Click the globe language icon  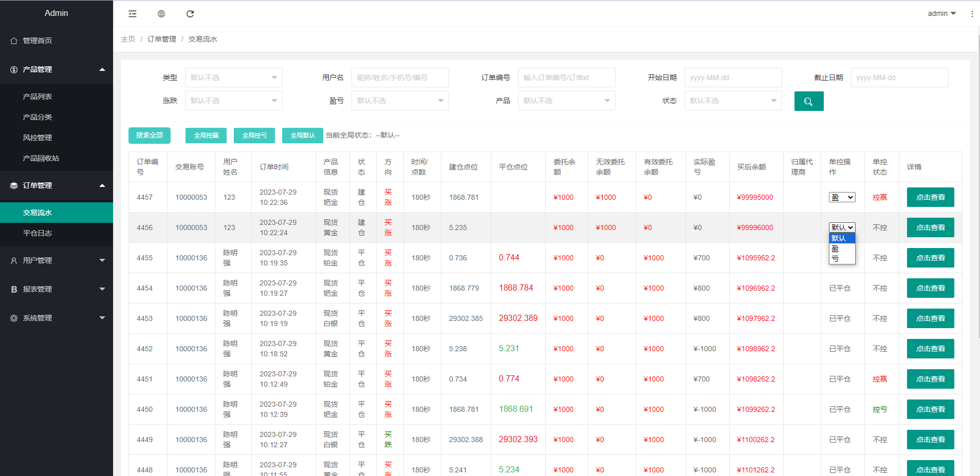pyautogui.click(x=161, y=14)
